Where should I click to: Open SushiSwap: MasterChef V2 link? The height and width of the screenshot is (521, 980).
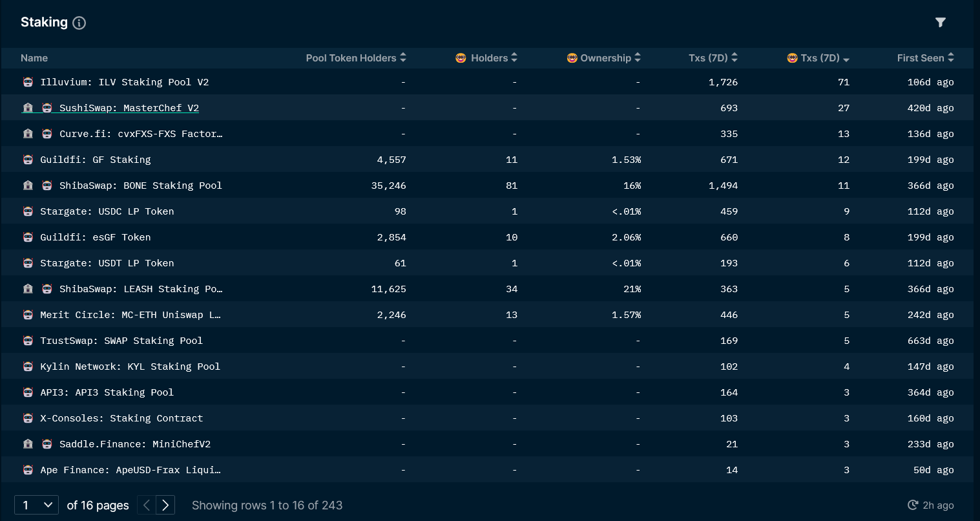coord(129,108)
